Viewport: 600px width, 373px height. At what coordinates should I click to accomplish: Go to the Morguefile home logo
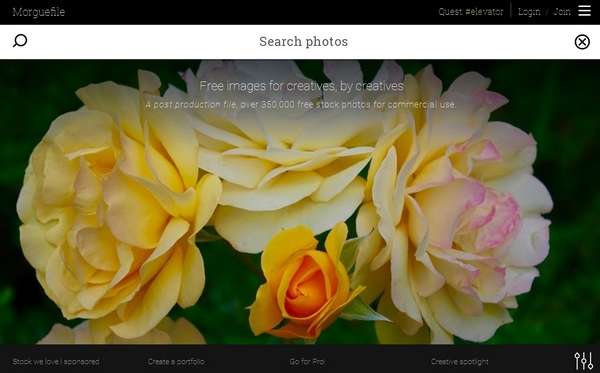(39, 12)
